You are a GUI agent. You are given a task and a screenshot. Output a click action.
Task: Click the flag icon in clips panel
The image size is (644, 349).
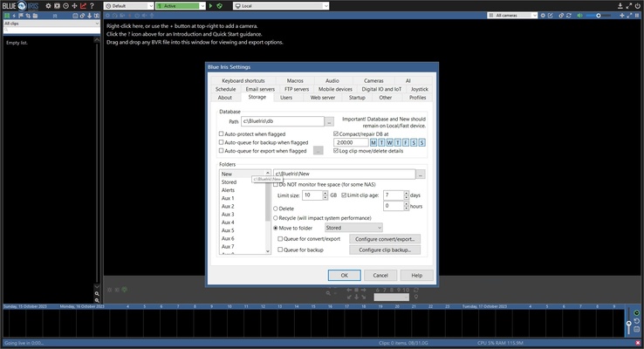pos(21,16)
